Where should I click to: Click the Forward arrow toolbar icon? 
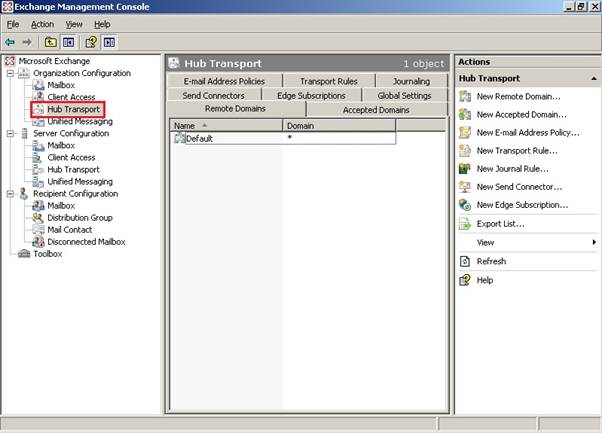coord(27,42)
